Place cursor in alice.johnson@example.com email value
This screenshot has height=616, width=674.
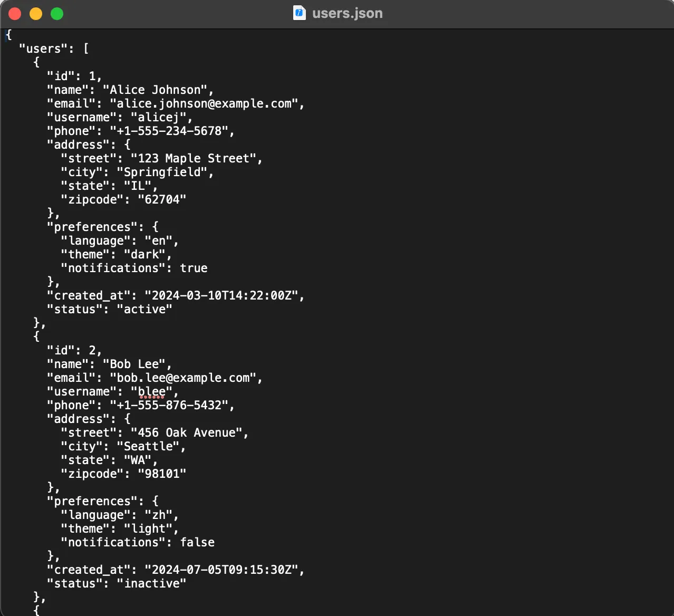(204, 104)
